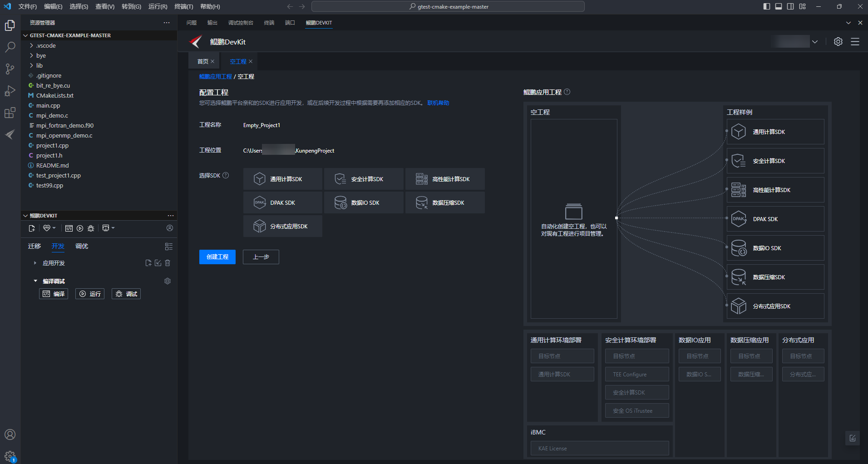Click the command center search box

pyautogui.click(x=448, y=6)
